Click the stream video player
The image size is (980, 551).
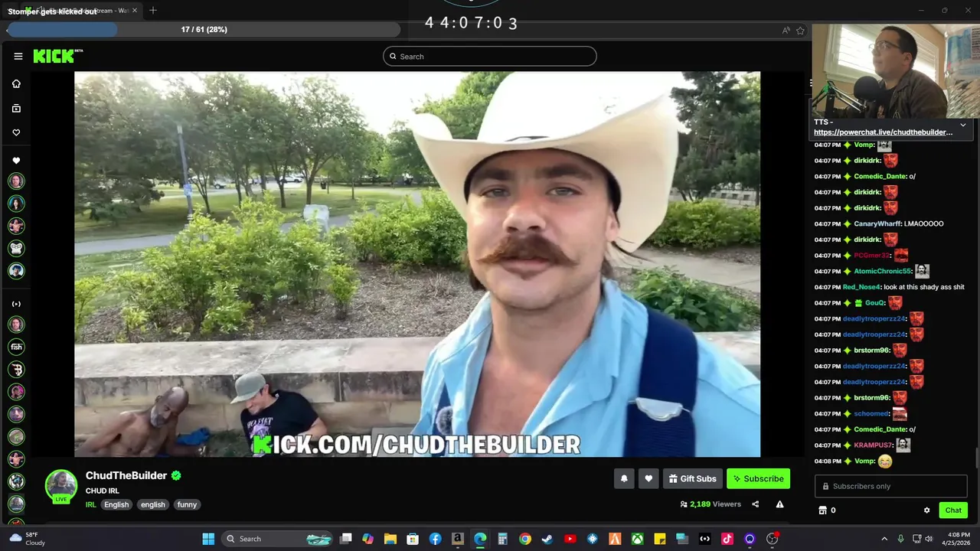(x=417, y=264)
